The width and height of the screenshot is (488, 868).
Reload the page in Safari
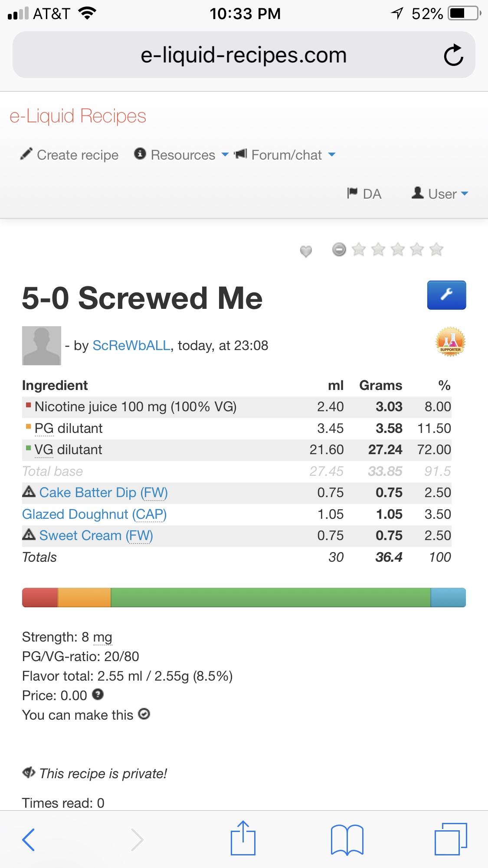click(x=453, y=55)
